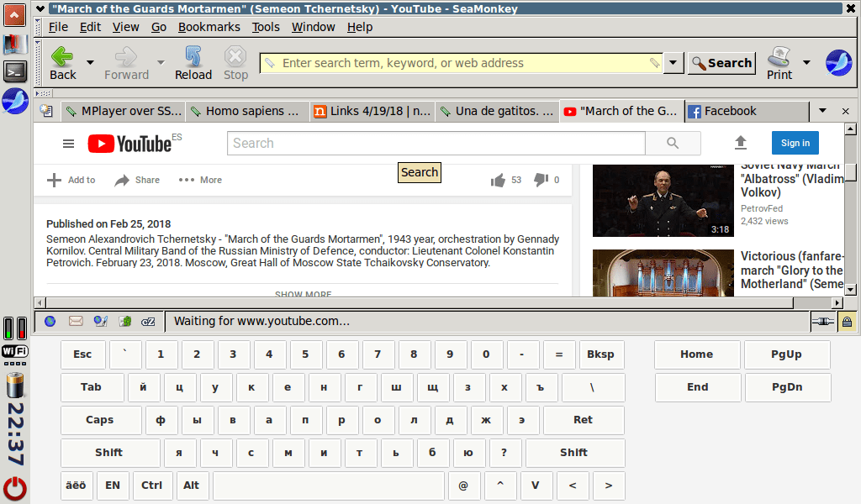
Task: Click the SeaMonkey throbber logo
Action: click(839, 62)
